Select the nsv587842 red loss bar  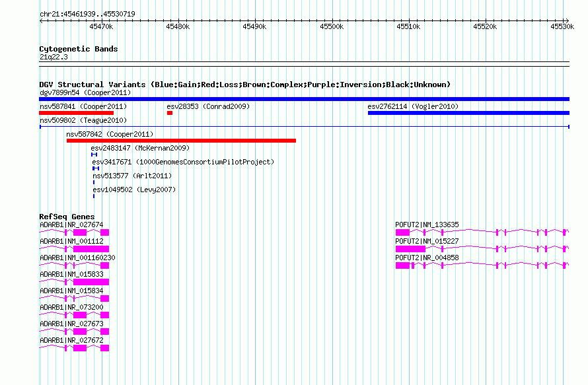coord(181,141)
